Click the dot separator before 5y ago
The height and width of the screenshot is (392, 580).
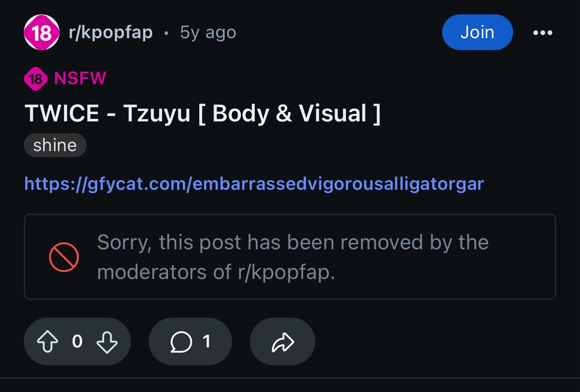coord(167,33)
